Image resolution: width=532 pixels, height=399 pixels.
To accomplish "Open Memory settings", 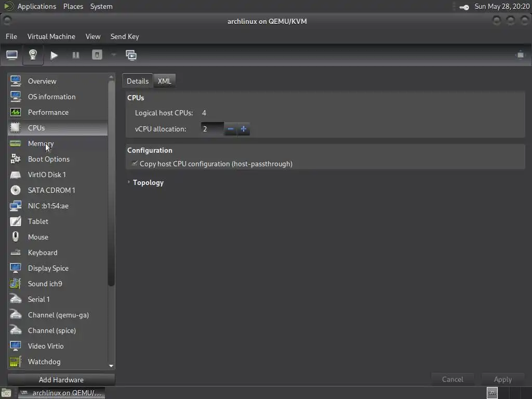I will (58, 143).
